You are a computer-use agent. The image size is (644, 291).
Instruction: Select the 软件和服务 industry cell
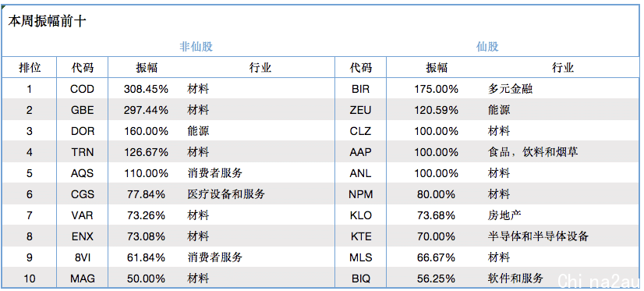click(515, 279)
